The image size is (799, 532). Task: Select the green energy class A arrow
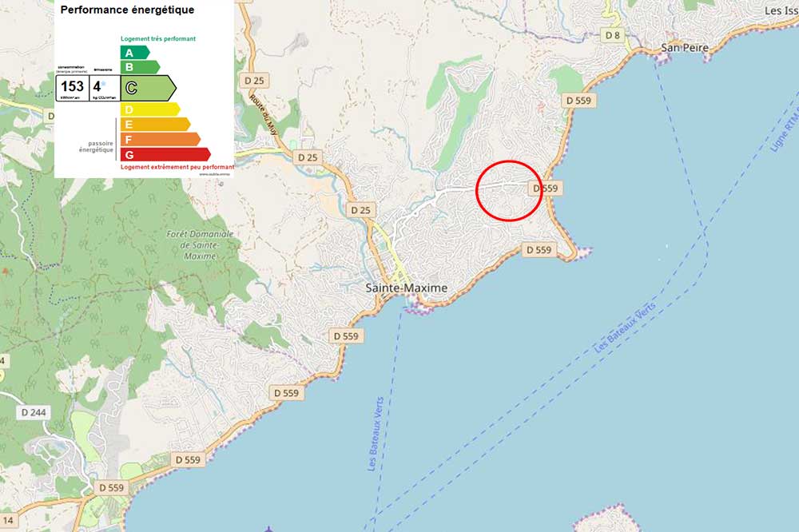134,52
